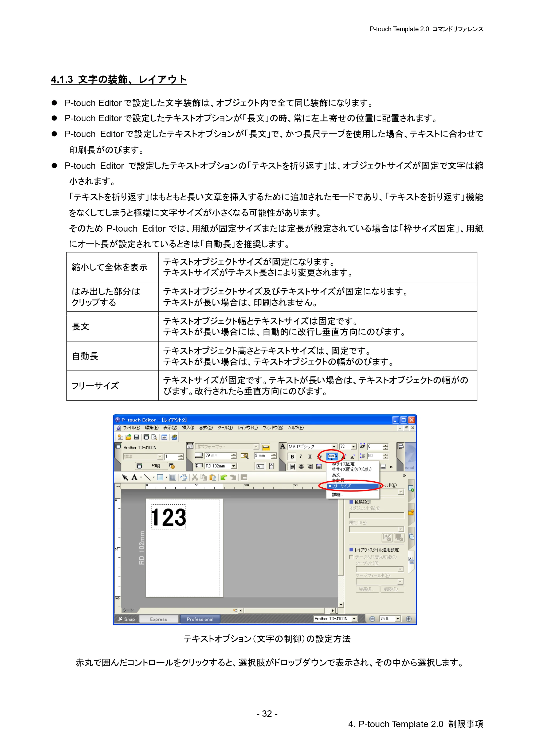
Task: Open the 属性ID dropdown
Action: click(401, 529)
